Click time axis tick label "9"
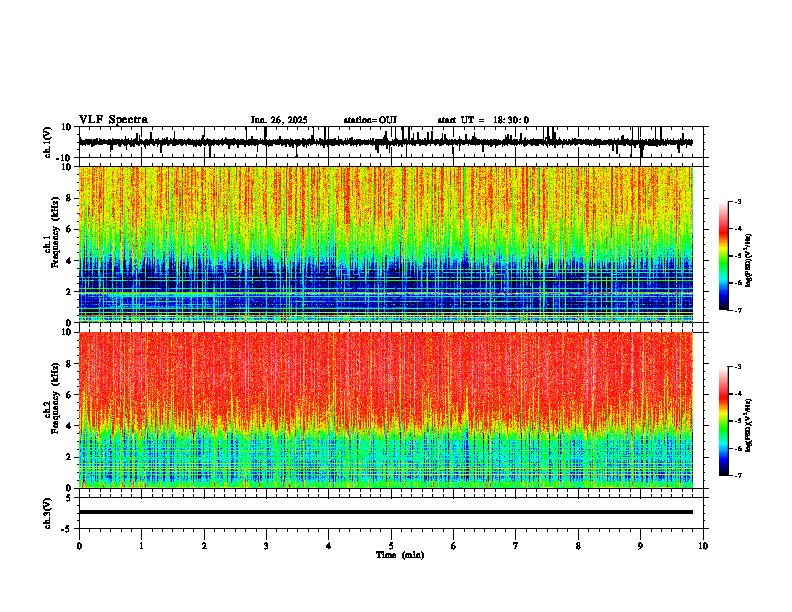Viewport: 792px width, 612px height. point(640,546)
